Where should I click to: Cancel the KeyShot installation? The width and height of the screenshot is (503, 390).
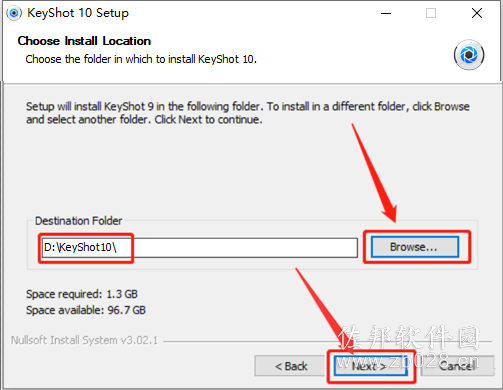457,366
